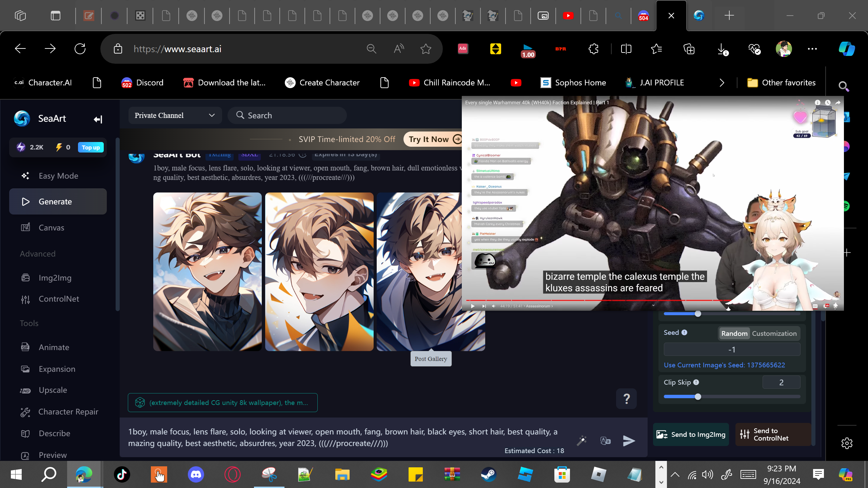The height and width of the screenshot is (488, 868).
Task: Click Send to ControlNet
Action: (773, 434)
